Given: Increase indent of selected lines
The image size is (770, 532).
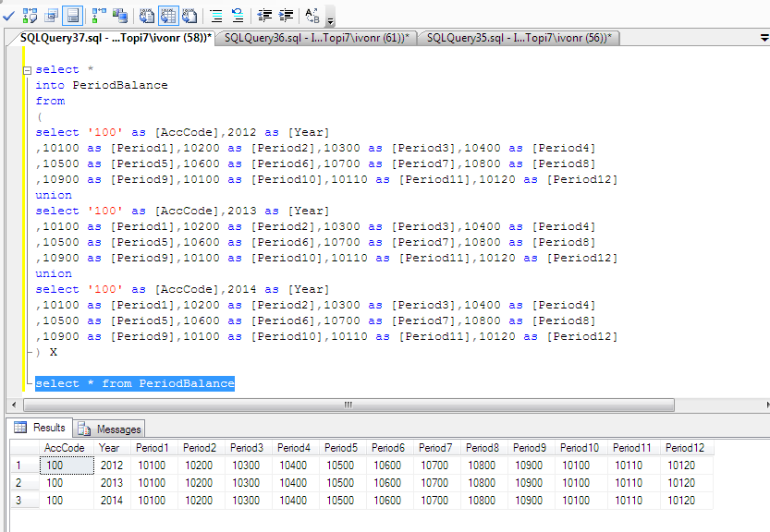Looking at the screenshot, I should (286, 16).
